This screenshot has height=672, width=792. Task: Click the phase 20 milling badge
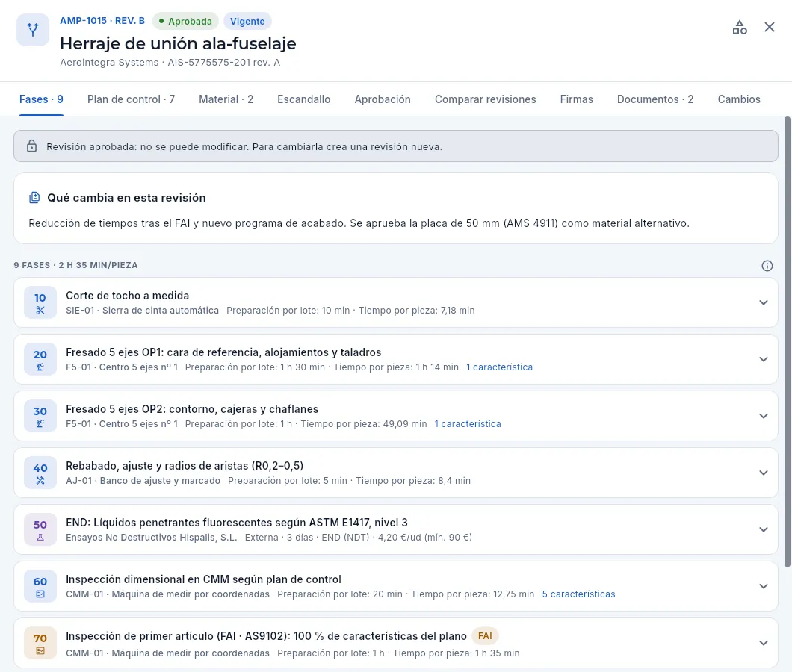coord(40,359)
